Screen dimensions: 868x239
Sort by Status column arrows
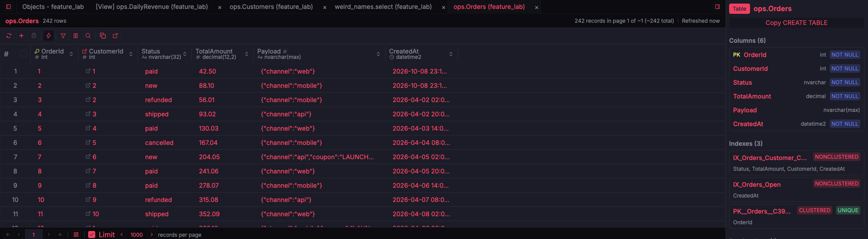[x=185, y=54]
